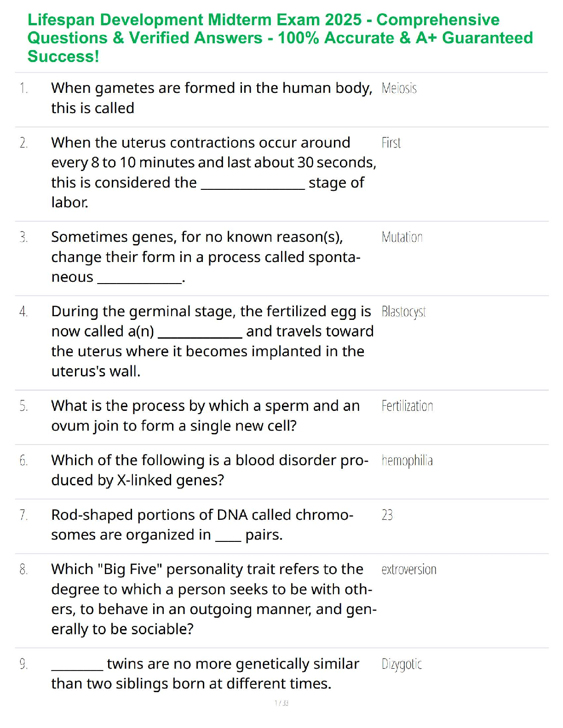Select the answer "First" for question 2

coord(391,143)
